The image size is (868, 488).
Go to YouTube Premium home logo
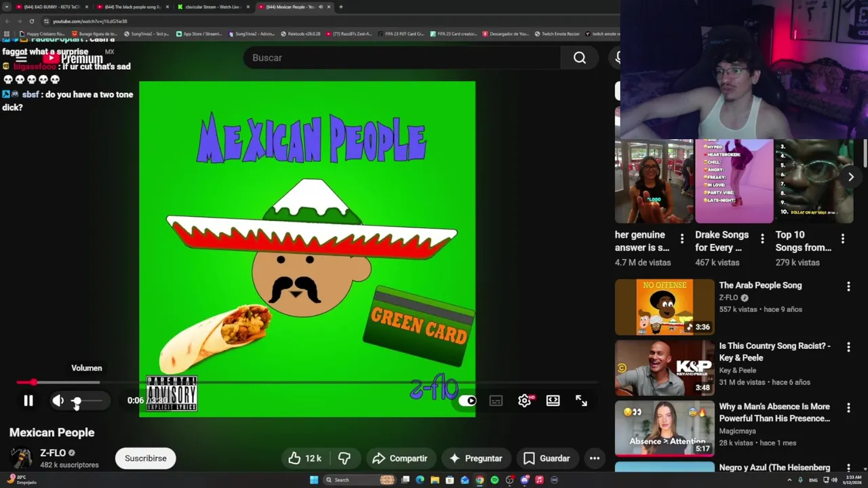point(73,58)
